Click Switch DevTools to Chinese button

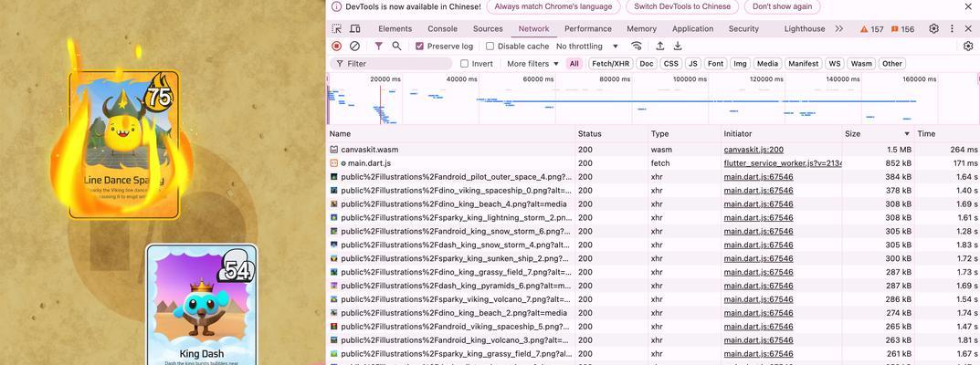click(x=682, y=6)
